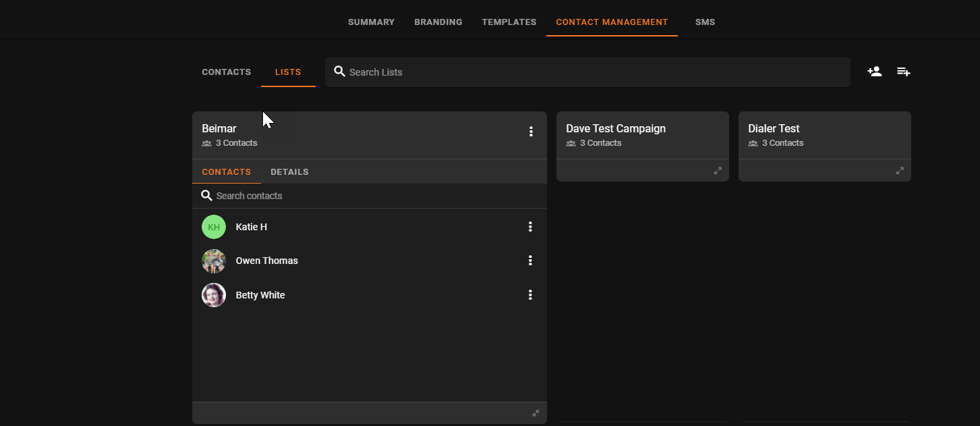This screenshot has width=980, height=426.
Task: Open Beimar list options menu
Action: 531,132
